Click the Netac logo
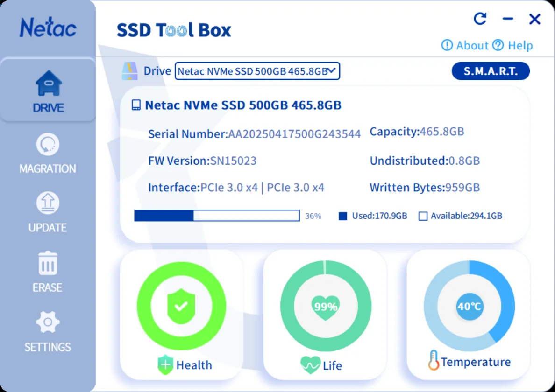 tap(48, 27)
